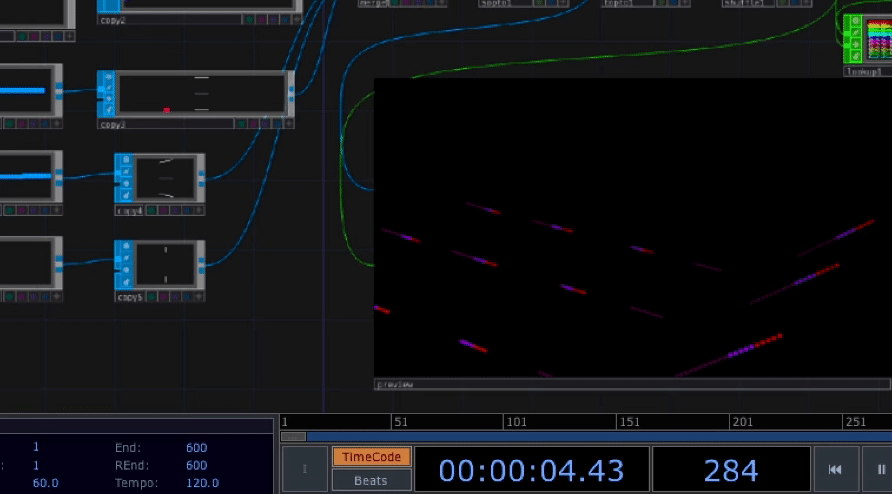Click the bottom flag icon on copy3 node
892x494 pixels.
click(107, 111)
